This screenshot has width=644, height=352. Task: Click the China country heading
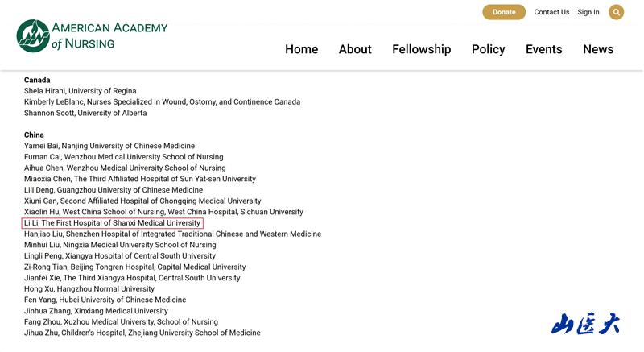tap(34, 135)
